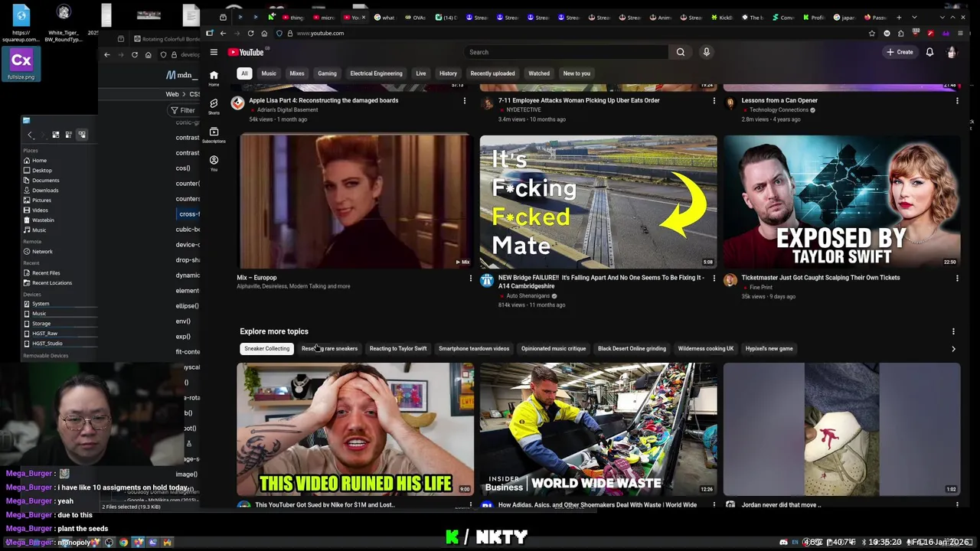This screenshot has height=551, width=980.
Task: Show more topic chips with right arrow
Action: click(x=953, y=349)
